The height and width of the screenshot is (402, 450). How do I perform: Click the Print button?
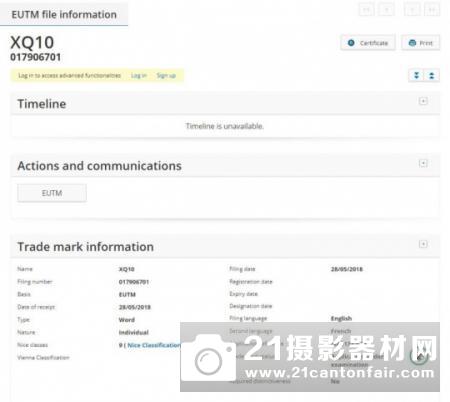[421, 43]
